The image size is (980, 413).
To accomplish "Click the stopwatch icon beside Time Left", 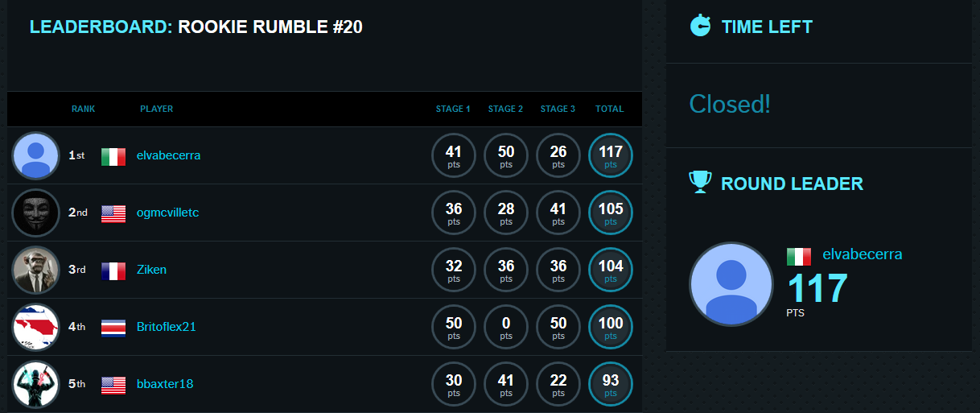I will [701, 26].
